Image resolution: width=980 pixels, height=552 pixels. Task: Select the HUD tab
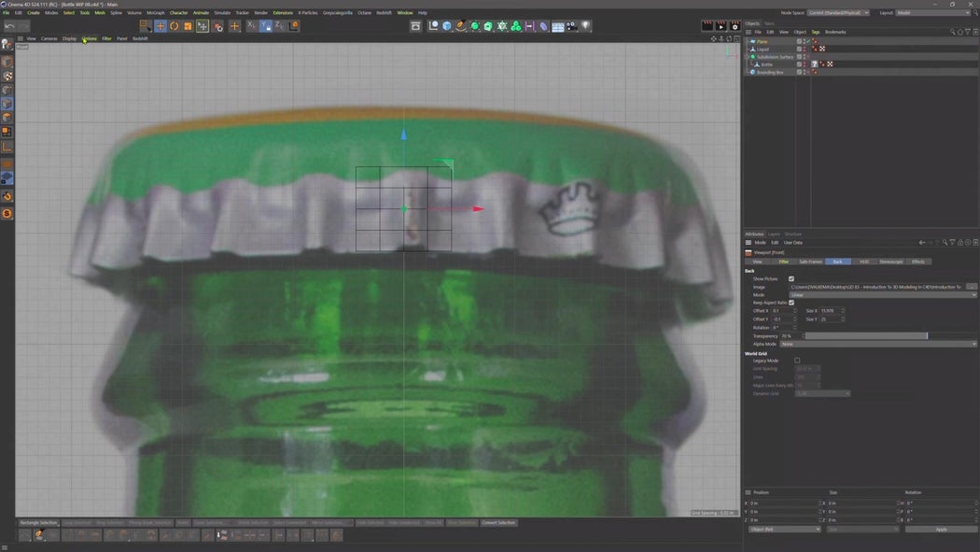tap(863, 262)
